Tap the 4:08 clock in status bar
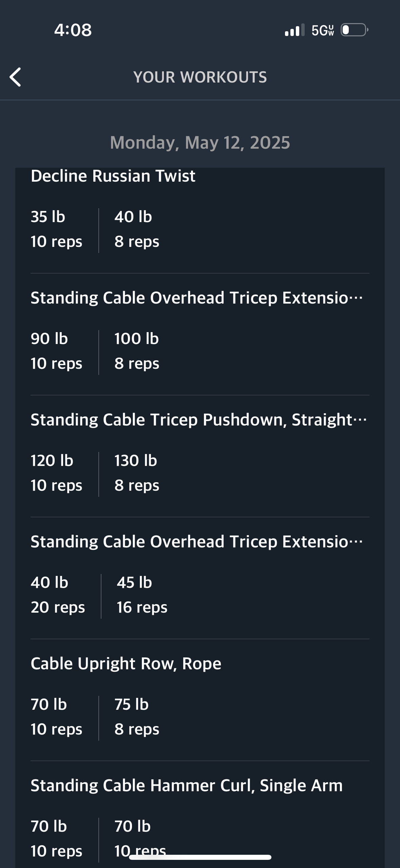 point(73,30)
